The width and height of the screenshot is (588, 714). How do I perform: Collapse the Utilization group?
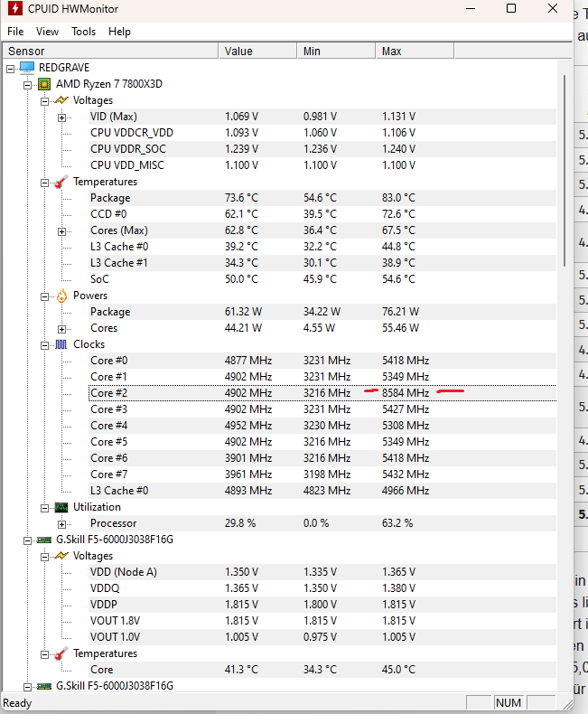44,508
